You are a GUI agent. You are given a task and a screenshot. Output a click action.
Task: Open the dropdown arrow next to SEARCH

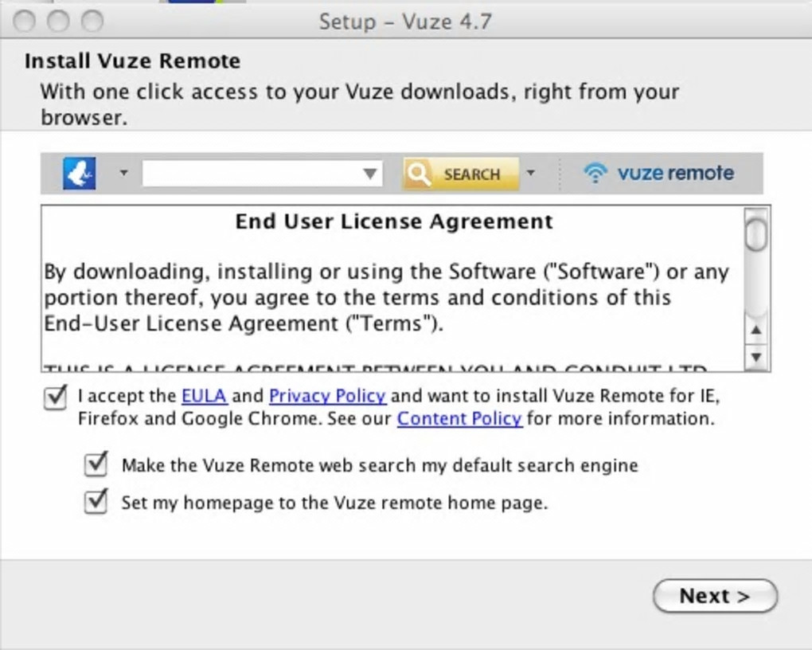coord(531,172)
